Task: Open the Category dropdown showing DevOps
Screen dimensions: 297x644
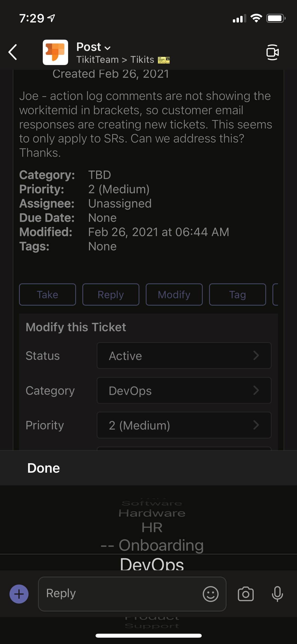Action: point(184,391)
